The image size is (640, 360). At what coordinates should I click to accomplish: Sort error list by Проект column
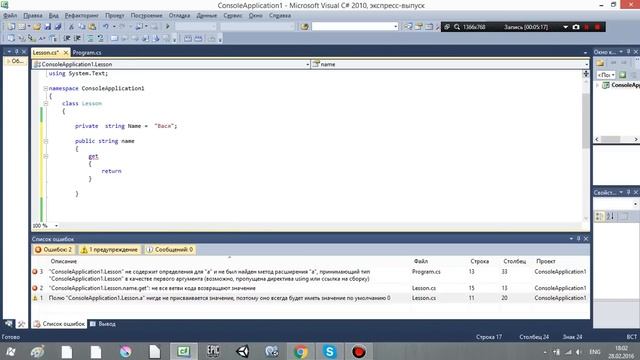(546, 261)
